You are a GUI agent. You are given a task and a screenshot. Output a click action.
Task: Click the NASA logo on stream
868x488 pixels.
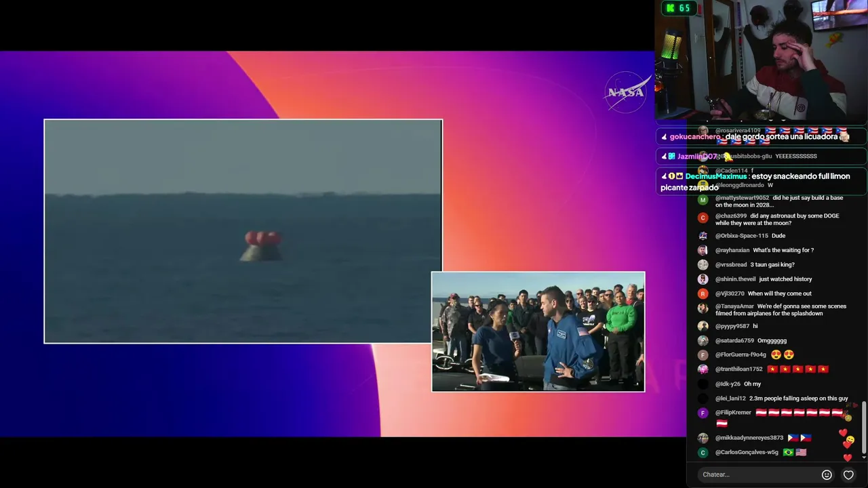click(x=627, y=92)
